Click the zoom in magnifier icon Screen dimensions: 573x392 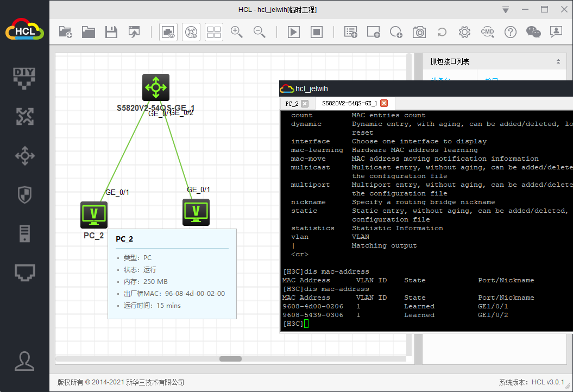tap(237, 32)
